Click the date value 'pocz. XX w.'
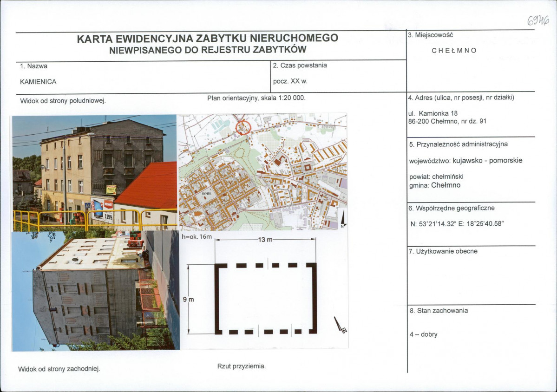557x392 pixels. pos(290,81)
